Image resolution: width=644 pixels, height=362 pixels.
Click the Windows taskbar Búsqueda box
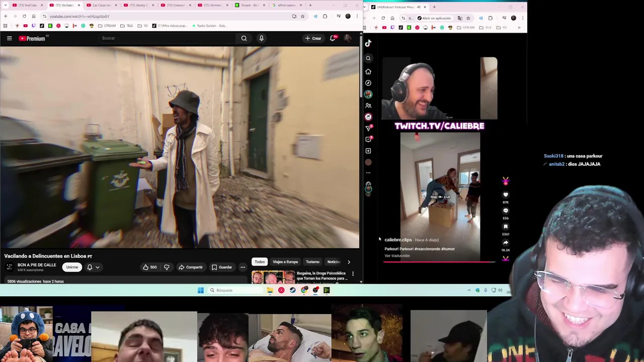pyautogui.click(x=235, y=290)
